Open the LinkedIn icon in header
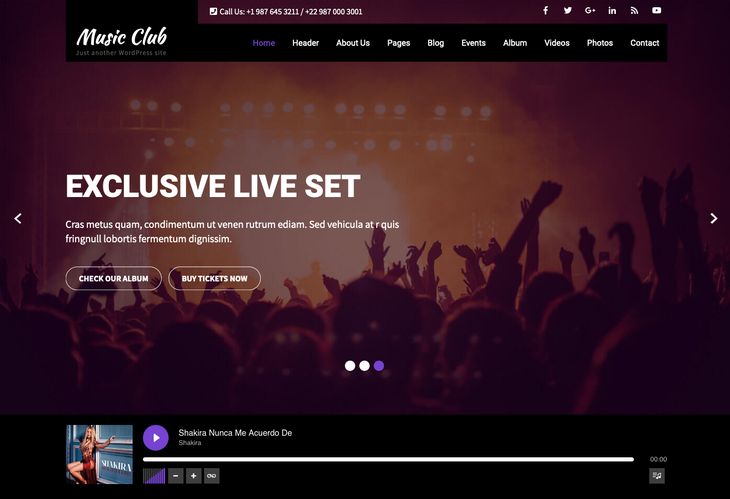Image resolution: width=730 pixels, height=499 pixels. (612, 10)
